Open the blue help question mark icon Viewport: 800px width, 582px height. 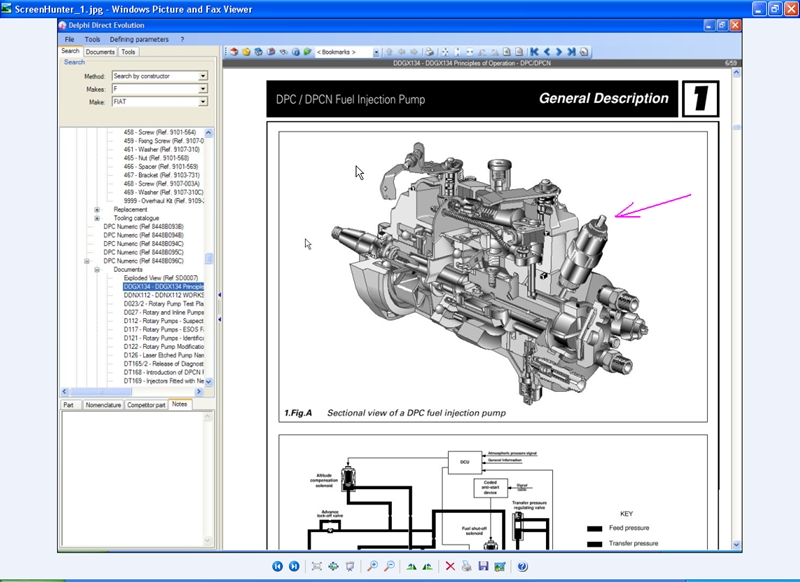tap(522, 566)
